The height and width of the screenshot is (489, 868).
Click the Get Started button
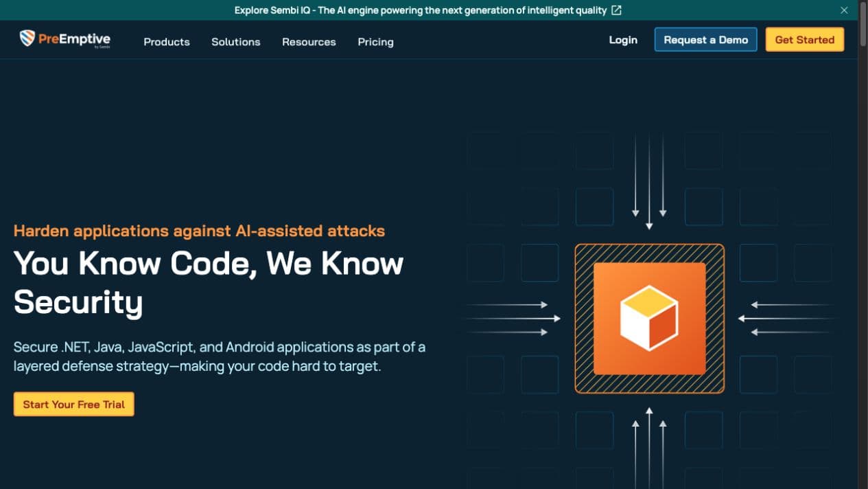tap(805, 40)
